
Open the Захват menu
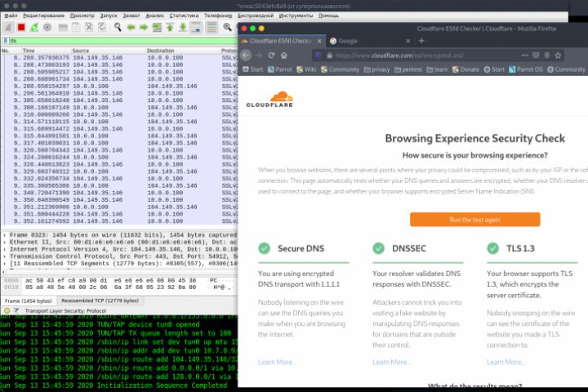(x=131, y=16)
